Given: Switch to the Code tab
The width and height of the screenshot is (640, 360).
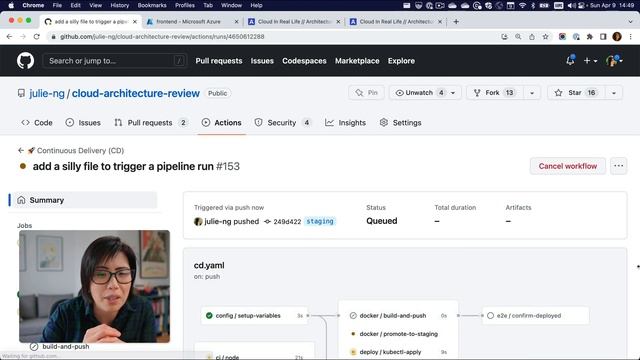Looking at the screenshot, I should 37,122.
